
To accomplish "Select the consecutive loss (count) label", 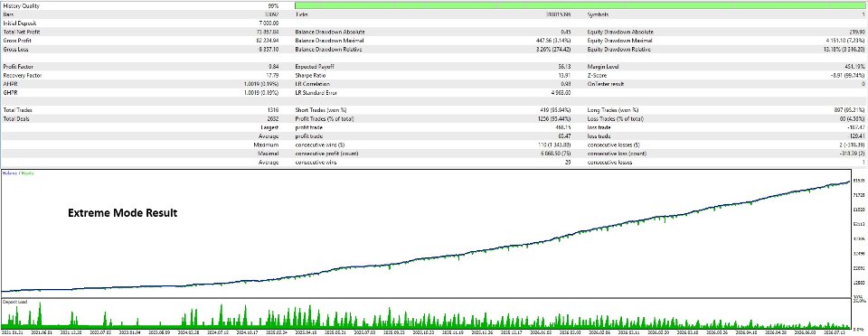I will tap(616, 153).
